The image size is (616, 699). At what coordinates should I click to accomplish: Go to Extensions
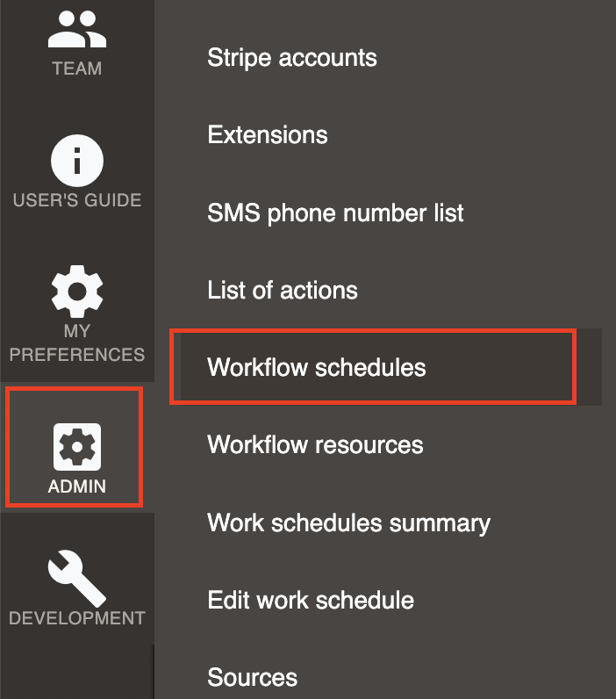[268, 135]
